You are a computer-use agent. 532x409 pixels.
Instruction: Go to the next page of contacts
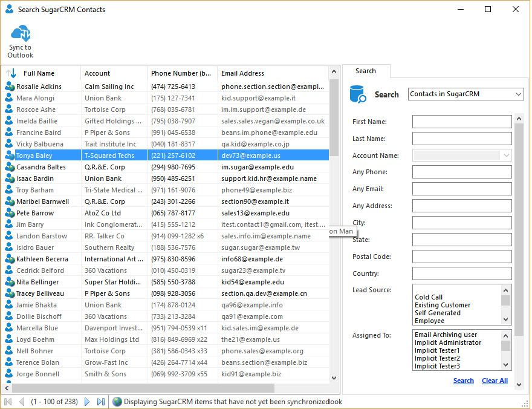click(x=86, y=401)
